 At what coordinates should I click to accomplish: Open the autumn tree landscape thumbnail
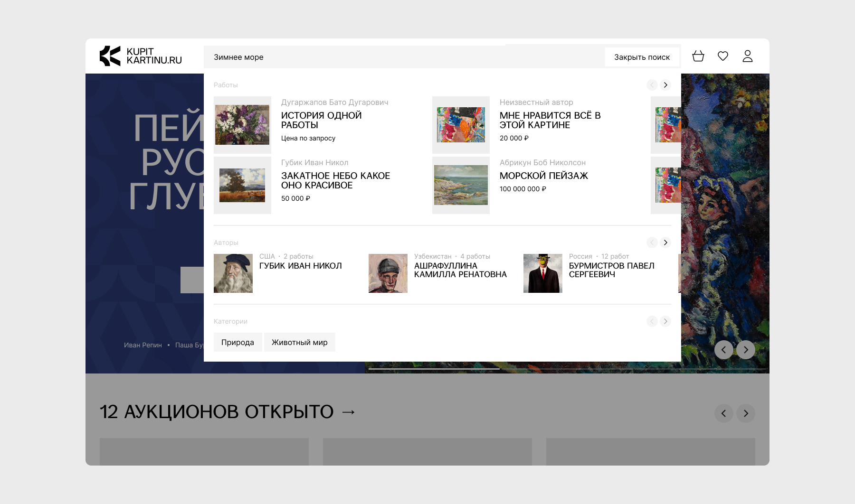click(242, 185)
